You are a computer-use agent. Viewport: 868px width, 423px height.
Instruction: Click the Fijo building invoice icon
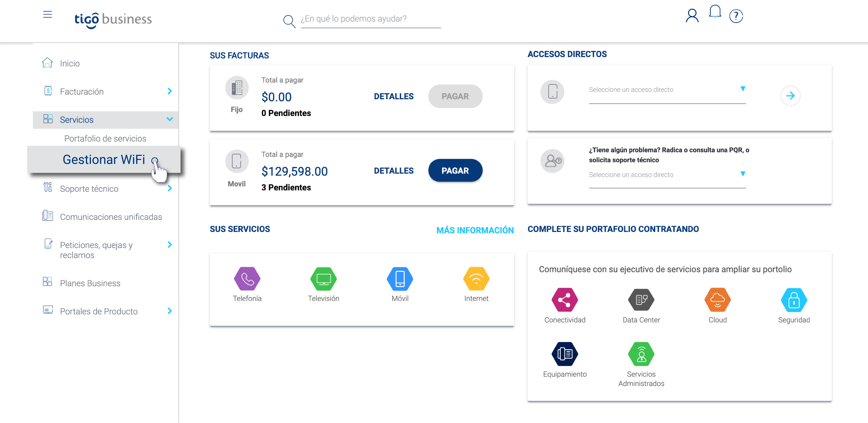(237, 88)
